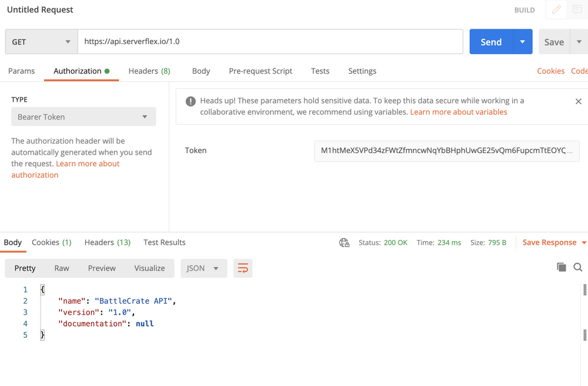Click the null documentation value
This screenshot has width=588, height=386.
click(145, 324)
